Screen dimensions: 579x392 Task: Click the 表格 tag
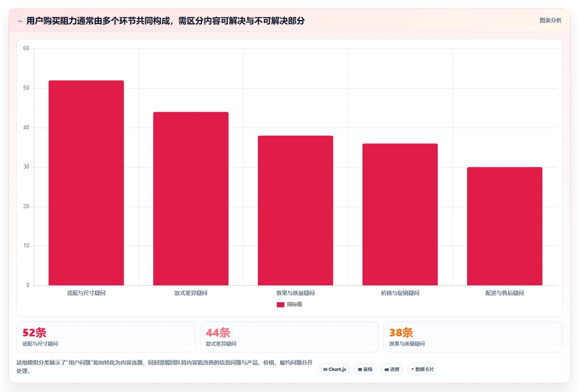point(365,369)
